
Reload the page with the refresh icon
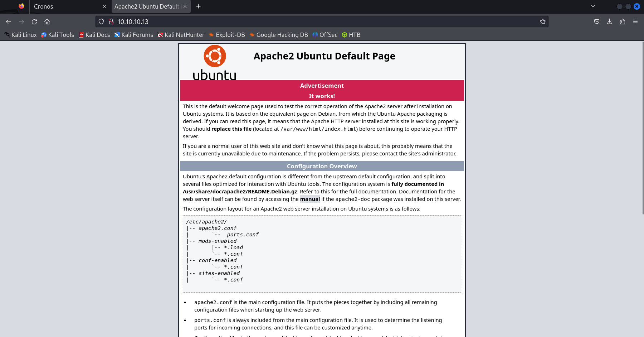[x=34, y=21]
